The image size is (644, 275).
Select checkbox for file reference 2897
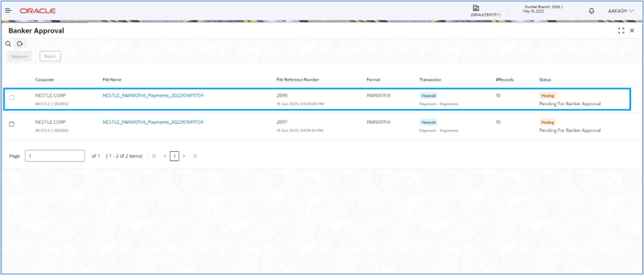[x=11, y=124]
